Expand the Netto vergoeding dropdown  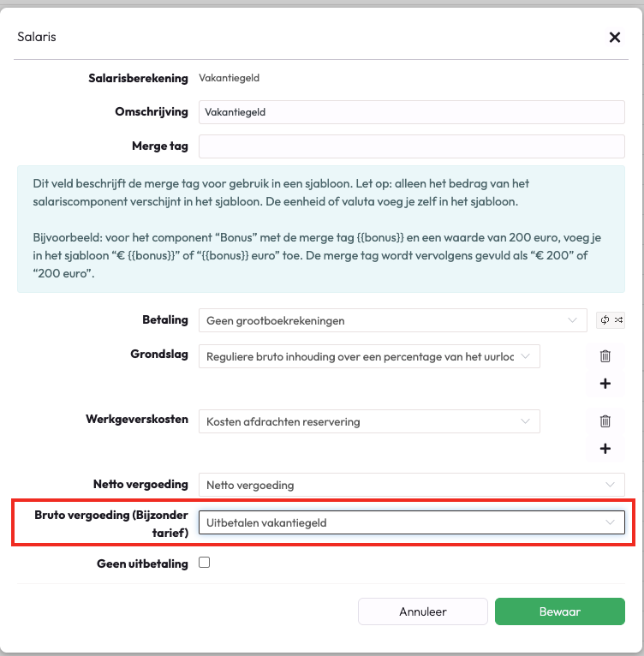pyautogui.click(x=411, y=485)
